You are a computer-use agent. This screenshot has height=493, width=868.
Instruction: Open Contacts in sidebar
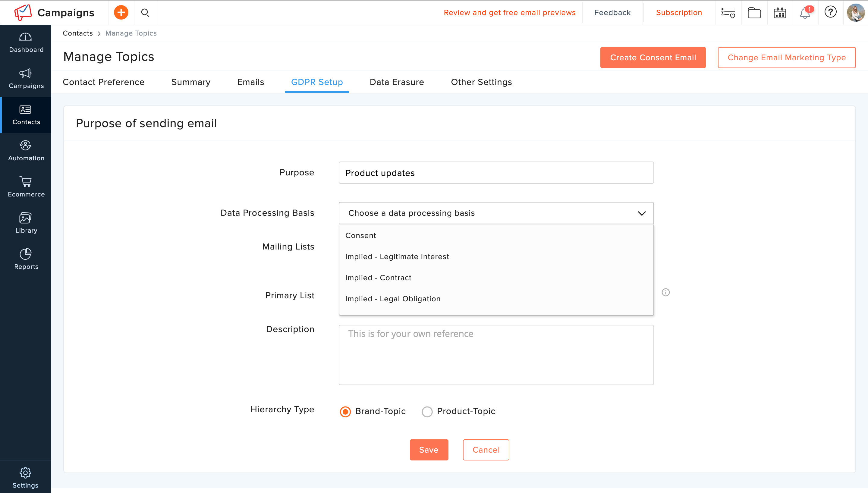[26, 115]
